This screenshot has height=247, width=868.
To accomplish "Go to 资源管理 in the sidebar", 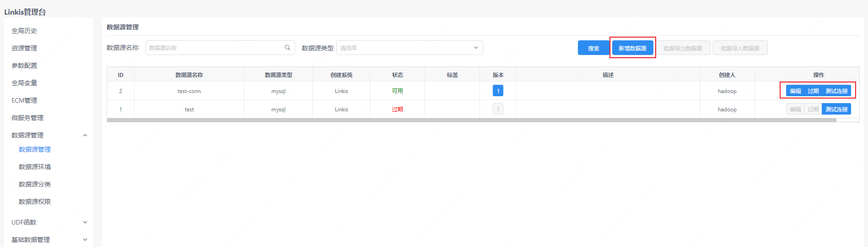I will click(24, 48).
